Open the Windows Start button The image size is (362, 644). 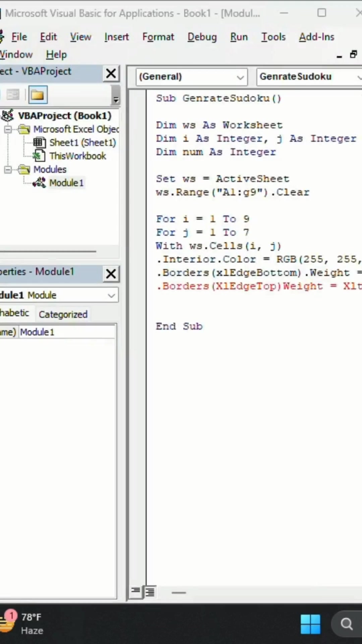[310, 624]
